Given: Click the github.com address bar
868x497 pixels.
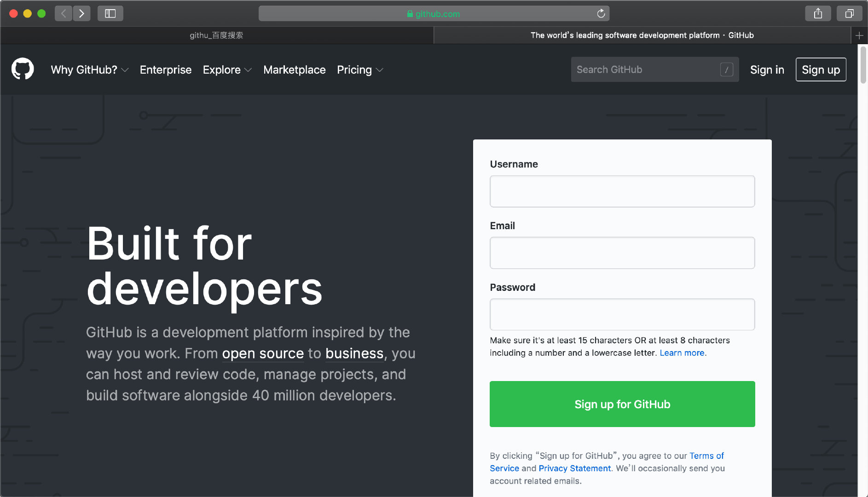Looking at the screenshot, I should click(434, 13).
